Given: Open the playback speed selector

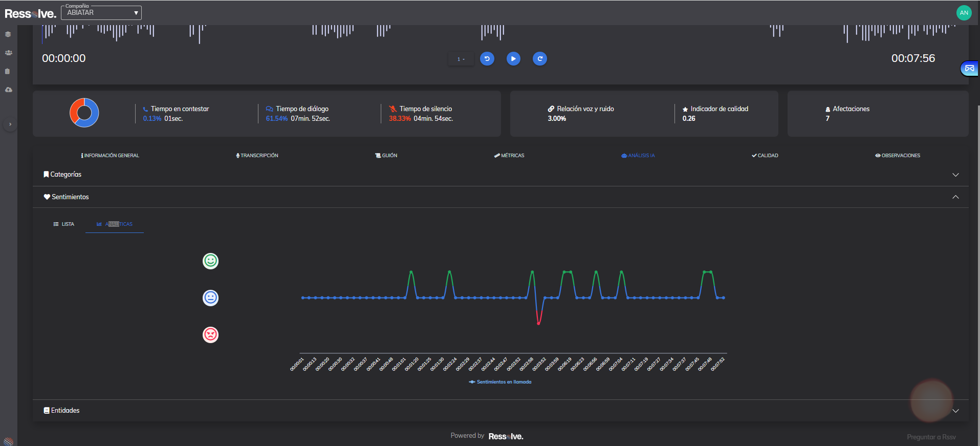Looking at the screenshot, I should click(x=461, y=59).
